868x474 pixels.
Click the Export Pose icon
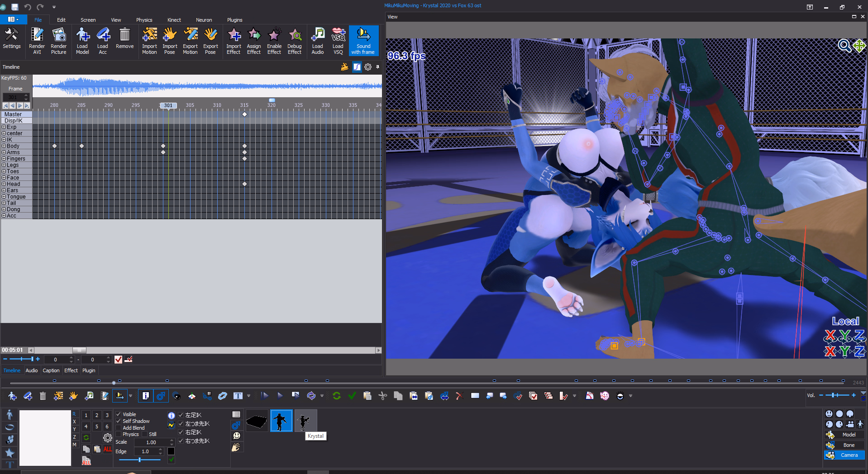click(x=210, y=40)
